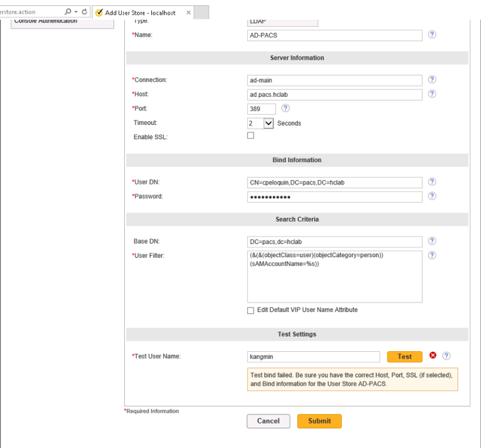Click the Type field showing LDAP
The height and width of the screenshot is (448, 481).
(282, 22)
